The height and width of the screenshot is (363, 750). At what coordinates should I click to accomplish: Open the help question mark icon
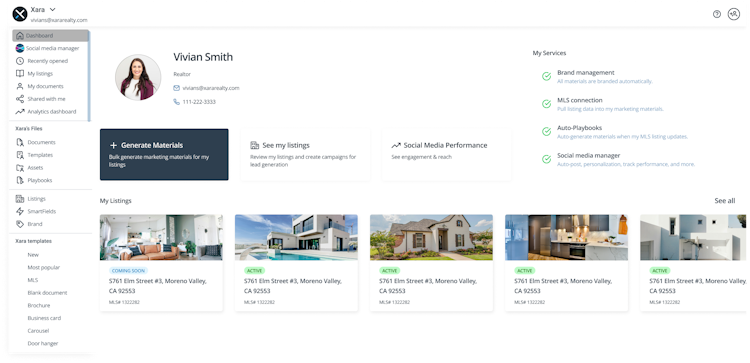pos(717,14)
